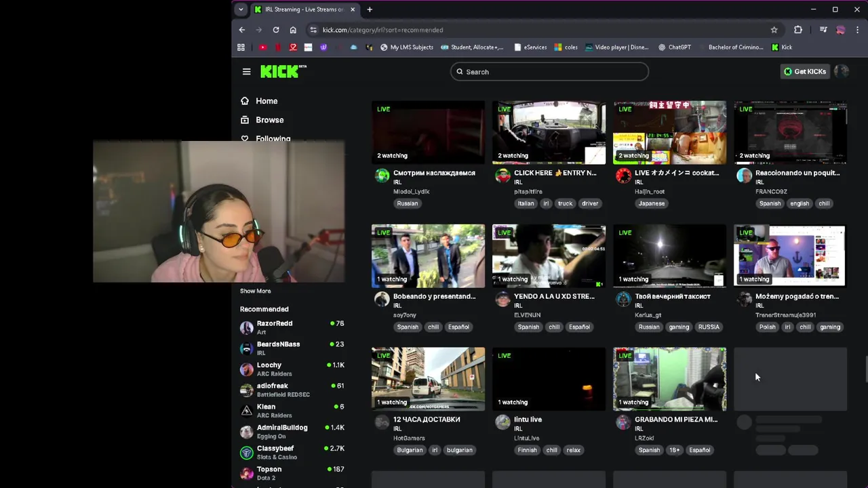Open Klean channel in Recommended
Screen dimensions: 868x488
coord(292,411)
